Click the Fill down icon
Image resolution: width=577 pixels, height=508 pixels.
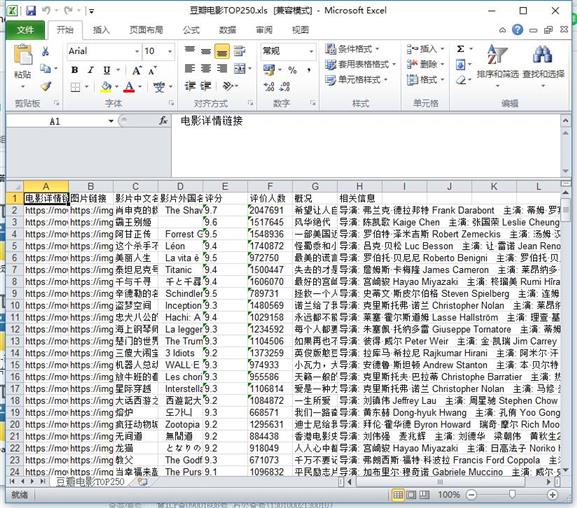click(x=460, y=65)
